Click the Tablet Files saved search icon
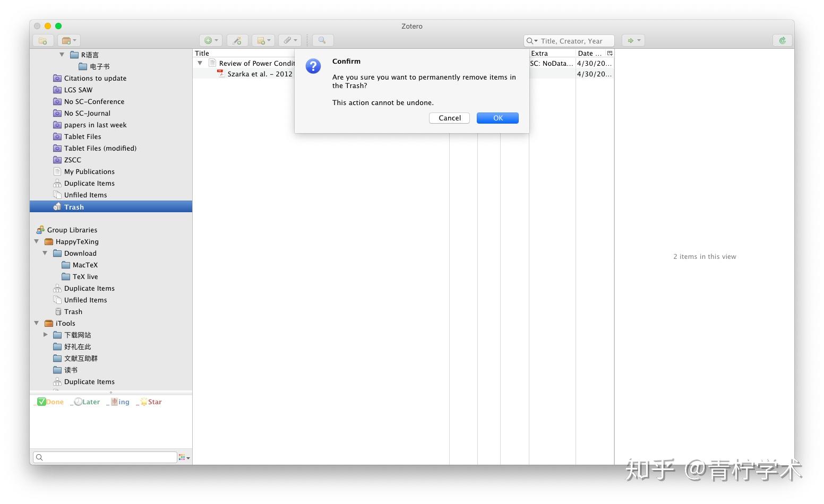 pos(57,136)
